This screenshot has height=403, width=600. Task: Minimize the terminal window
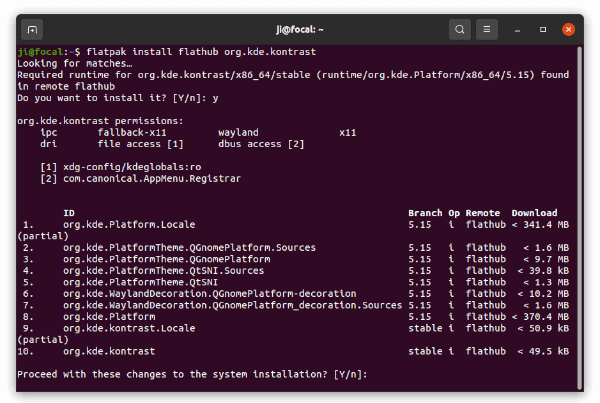point(517,29)
